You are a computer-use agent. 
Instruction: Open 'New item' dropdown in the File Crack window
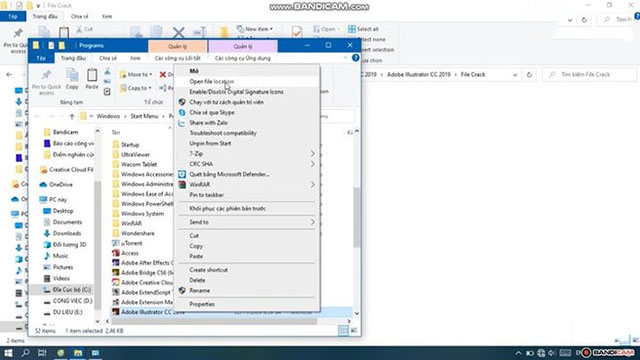click(255, 29)
